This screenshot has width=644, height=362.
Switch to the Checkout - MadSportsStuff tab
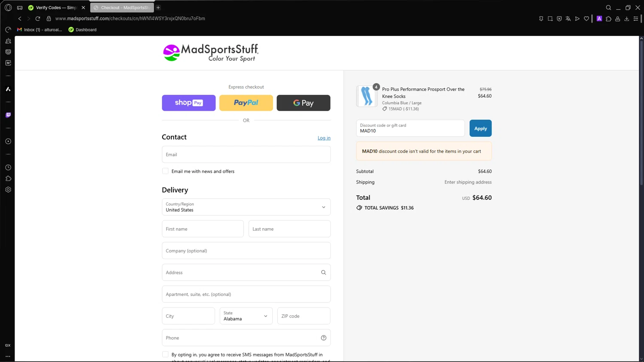(122, 8)
